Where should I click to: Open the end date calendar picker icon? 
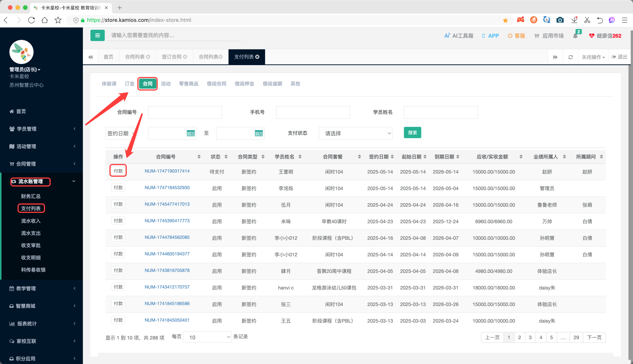coord(259,133)
